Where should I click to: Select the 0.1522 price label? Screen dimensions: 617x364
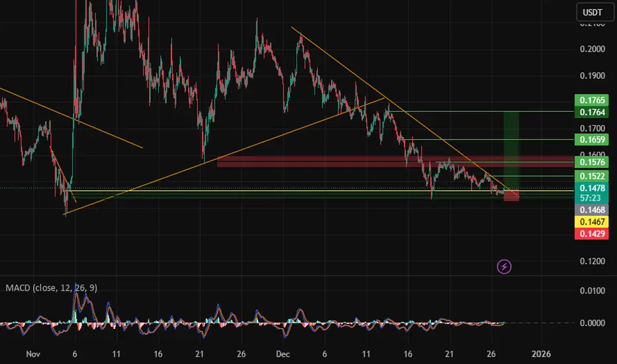591,176
